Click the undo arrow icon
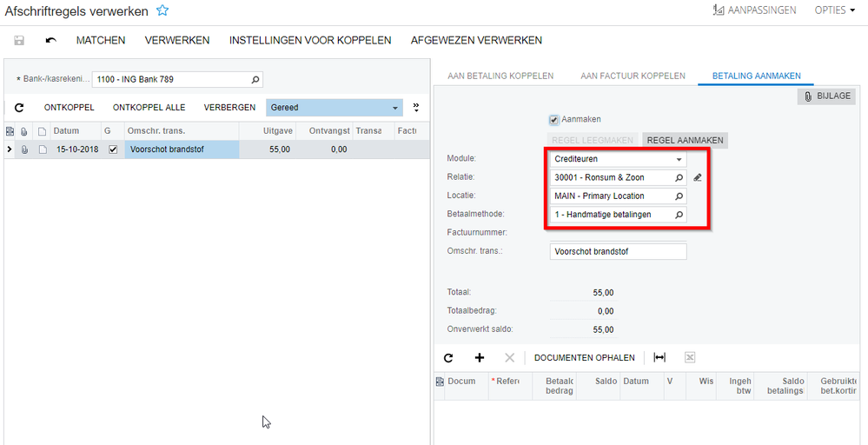Image resolution: width=868 pixels, height=445 pixels. pyautogui.click(x=51, y=40)
